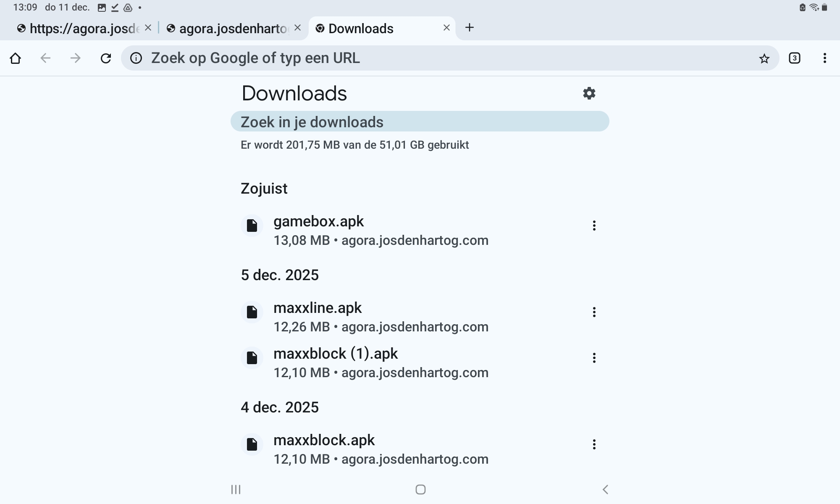The height and width of the screenshot is (504, 840).
Task: Reload the current page
Action: (x=106, y=58)
